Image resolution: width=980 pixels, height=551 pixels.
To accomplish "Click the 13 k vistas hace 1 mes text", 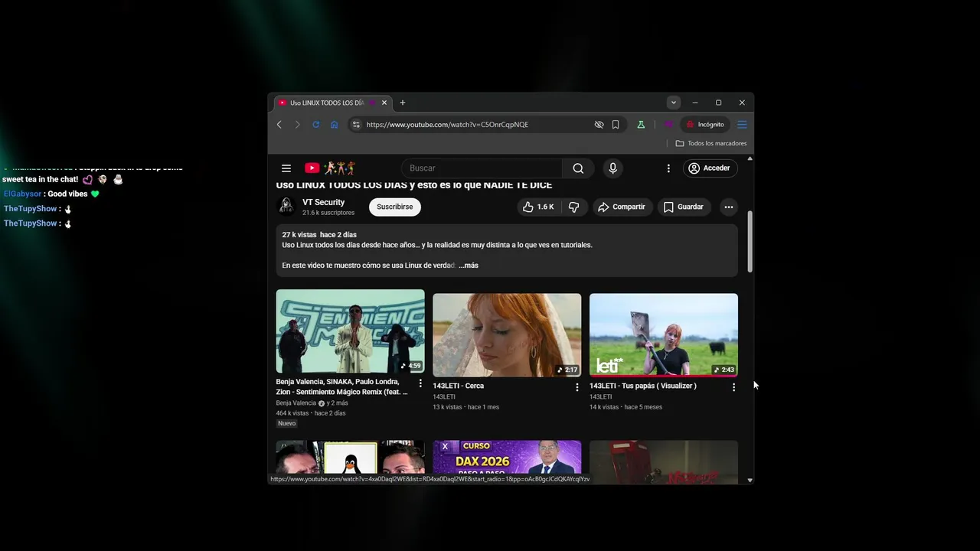I will pyautogui.click(x=465, y=407).
